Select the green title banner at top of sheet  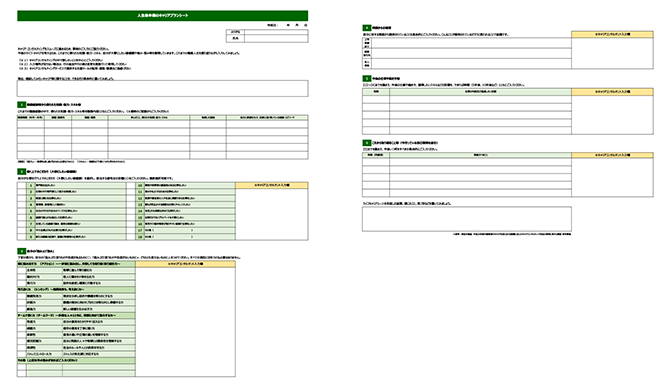click(x=162, y=16)
